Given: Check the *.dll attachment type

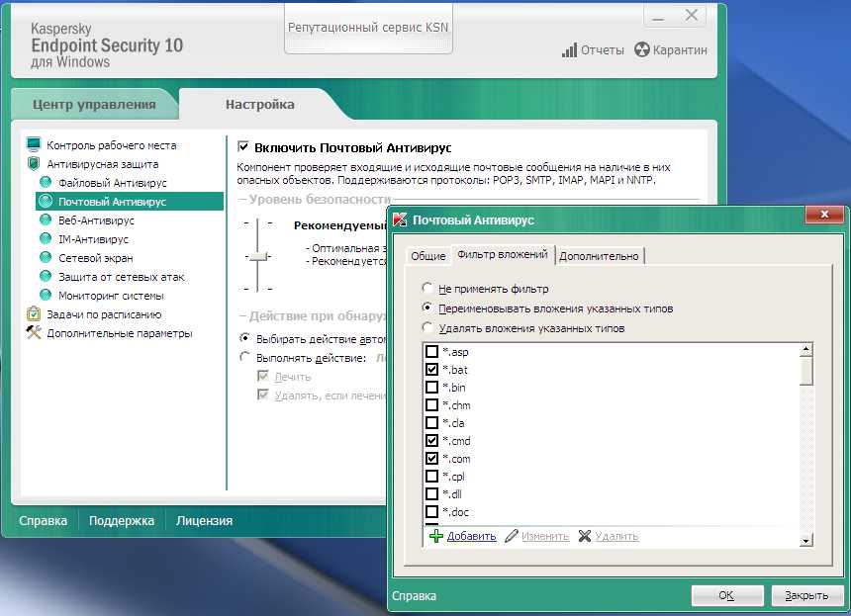Looking at the screenshot, I should coord(431,494).
